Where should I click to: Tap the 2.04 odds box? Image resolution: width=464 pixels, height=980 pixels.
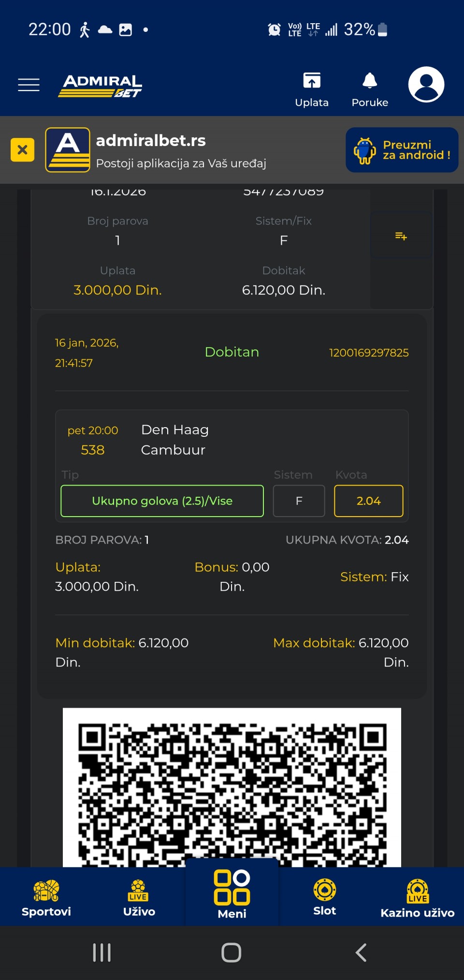click(368, 501)
